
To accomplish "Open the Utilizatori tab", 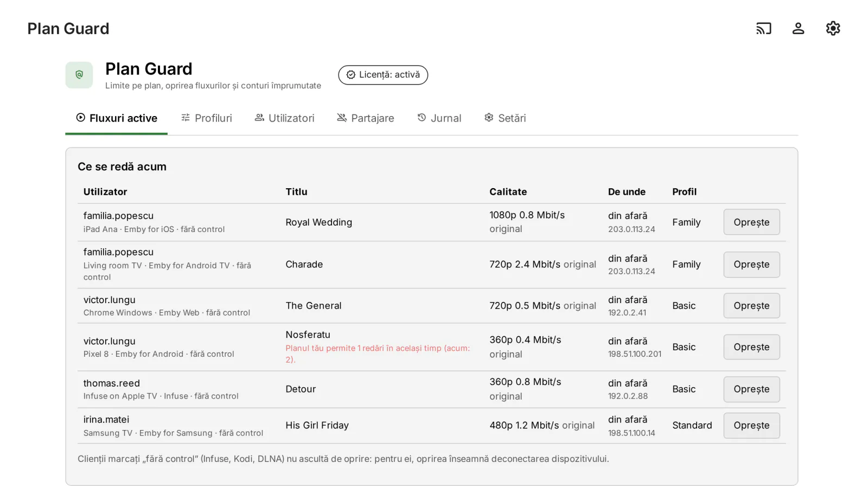I will click(284, 118).
